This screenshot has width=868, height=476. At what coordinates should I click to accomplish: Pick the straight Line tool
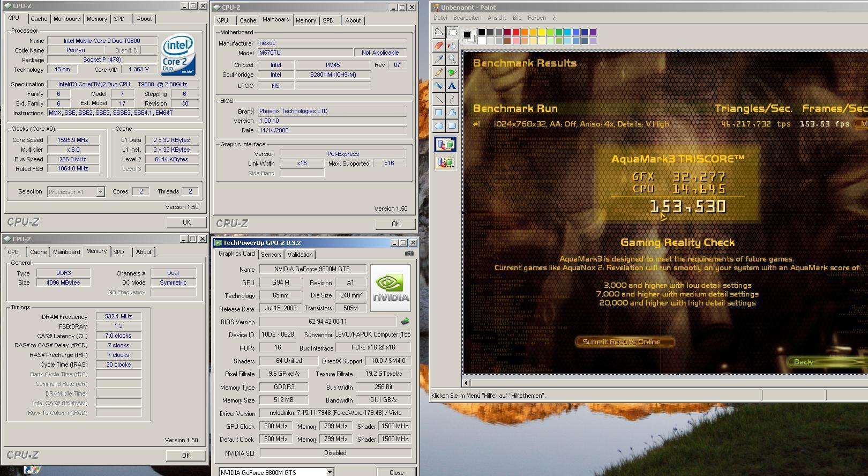439,99
